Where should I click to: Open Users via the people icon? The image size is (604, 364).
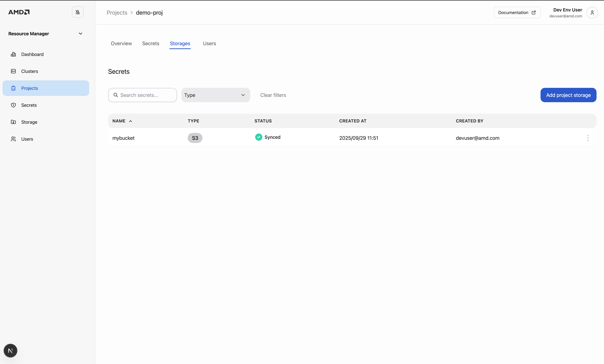click(x=13, y=139)
